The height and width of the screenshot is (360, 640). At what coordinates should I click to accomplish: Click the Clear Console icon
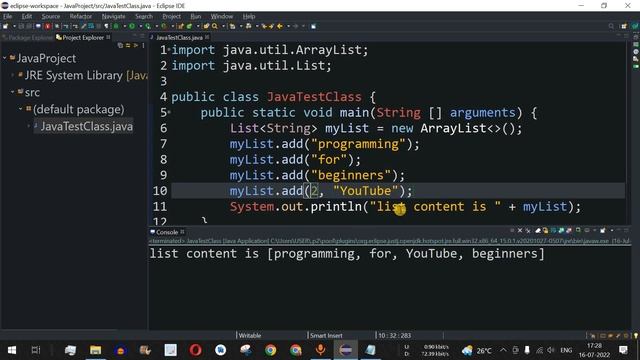click(x=538, y=231)
